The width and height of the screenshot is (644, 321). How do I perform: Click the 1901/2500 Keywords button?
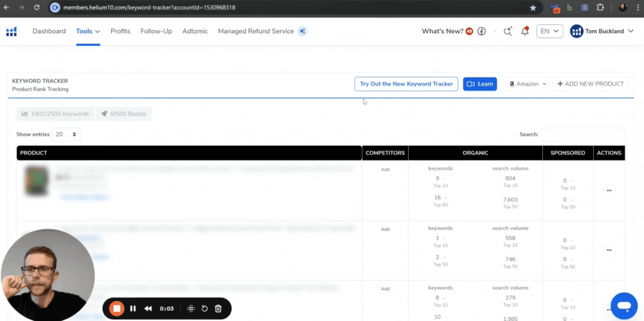point(55,114)
